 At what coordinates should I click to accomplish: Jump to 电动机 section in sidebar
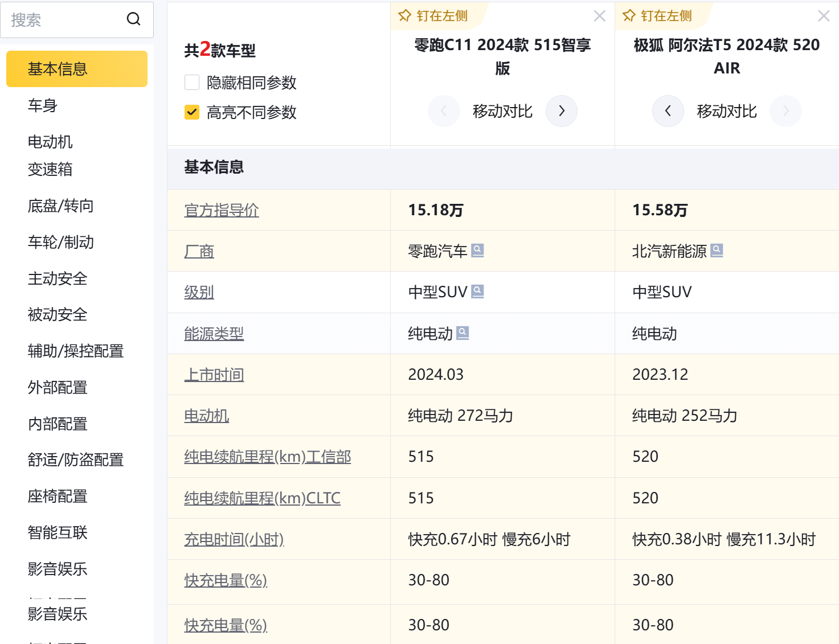click(x=50, y=142)
